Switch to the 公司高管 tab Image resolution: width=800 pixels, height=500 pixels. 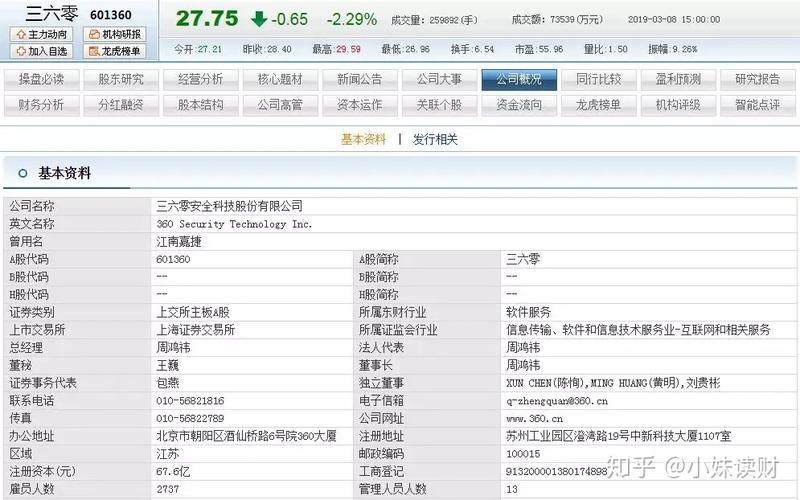click(x=280, y=105)
